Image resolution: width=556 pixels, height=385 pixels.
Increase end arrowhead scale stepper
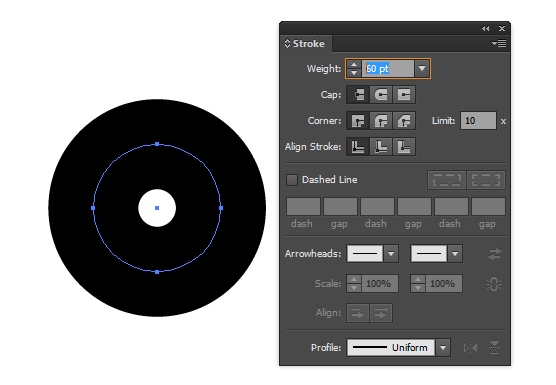(x=418, y=280)
